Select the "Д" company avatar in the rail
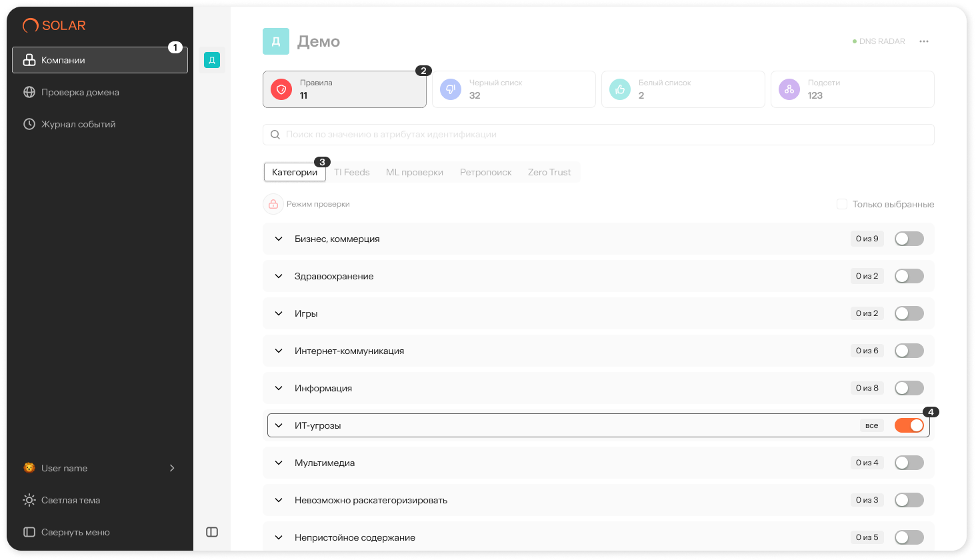Image resolution: width=976 pixels, height=560 pixels. pyautogui.click(x=212, y=60)
